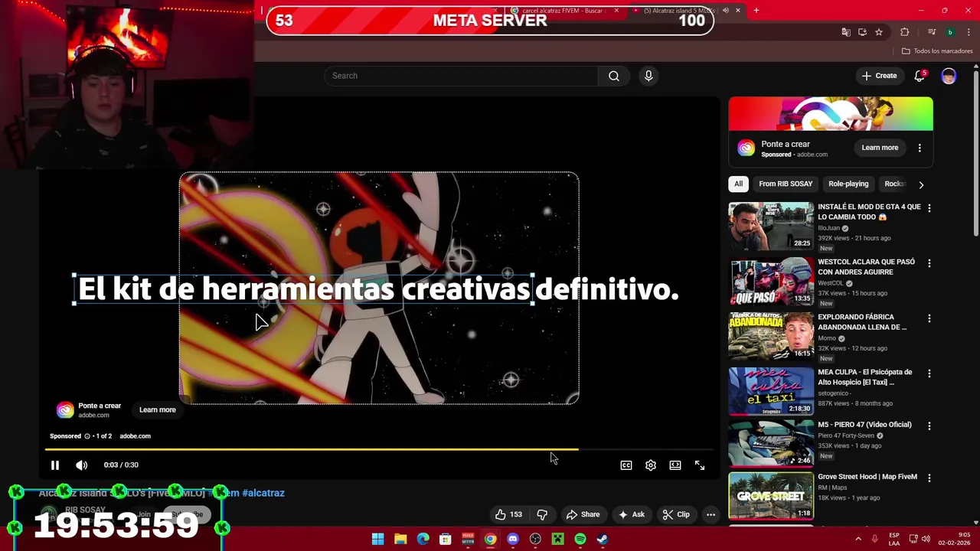Open the Todos los marcadores folder
The width and height of the screenshot is (980, 551).
pos(937,51)
